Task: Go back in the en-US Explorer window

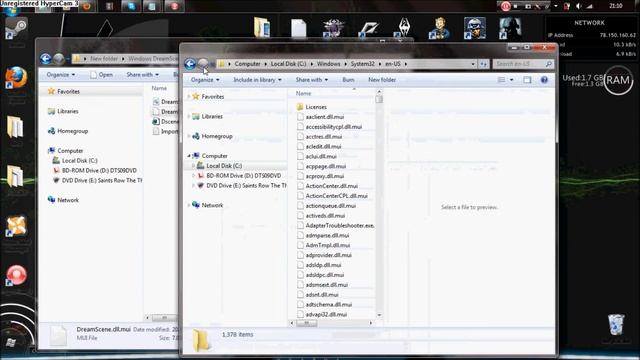Action: (190, 64)
